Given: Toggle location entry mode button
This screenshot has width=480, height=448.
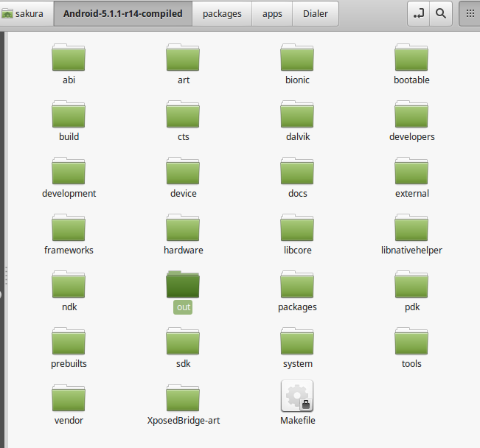Looking at the screenshot, I should pos(419,13).
